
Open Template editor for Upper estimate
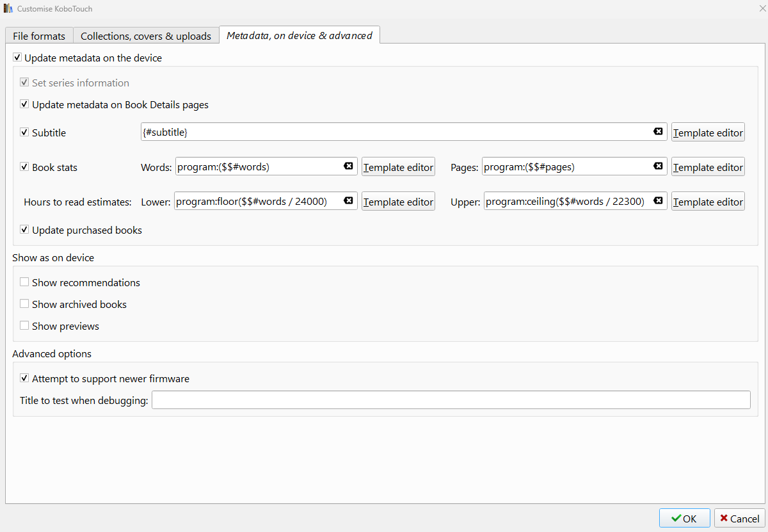click(708, 202)
